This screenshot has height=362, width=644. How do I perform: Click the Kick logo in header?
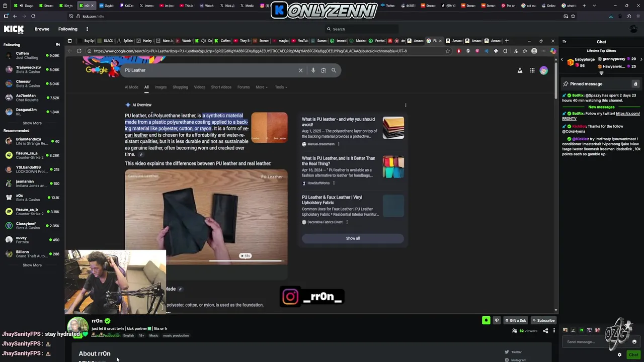(14, 29)
